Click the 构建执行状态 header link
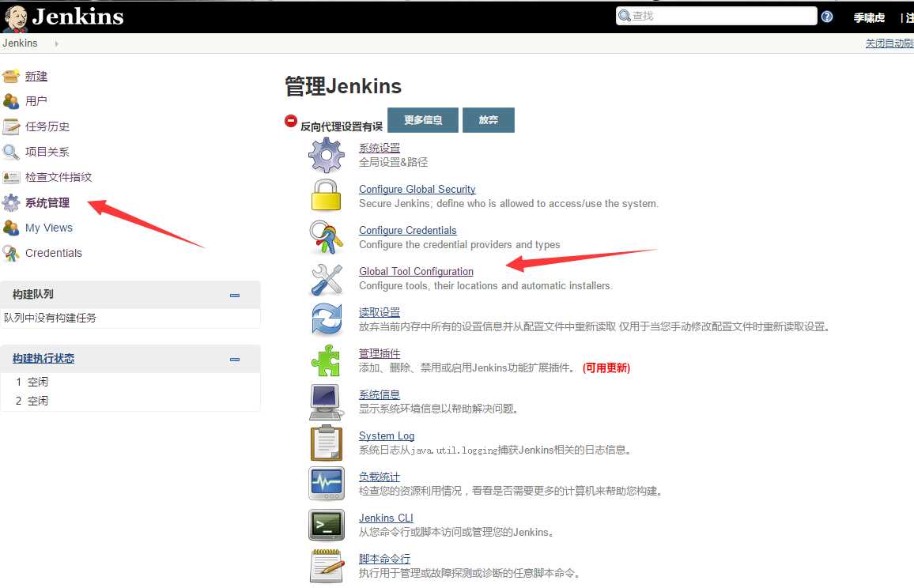 click(x=43, y=358)
